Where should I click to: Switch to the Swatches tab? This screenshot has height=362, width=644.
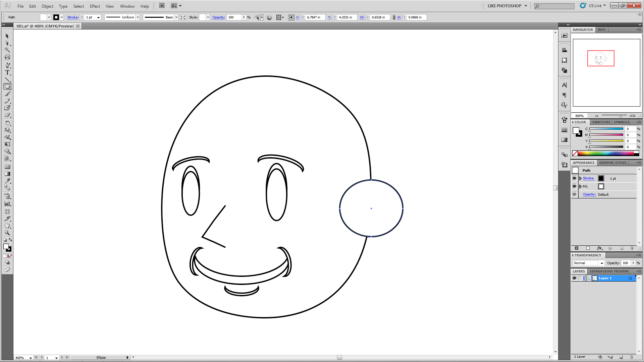pos(601,122)
